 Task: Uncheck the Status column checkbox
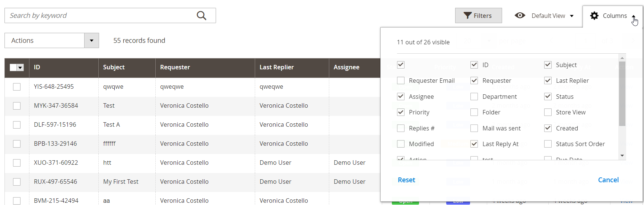[548, 97]
